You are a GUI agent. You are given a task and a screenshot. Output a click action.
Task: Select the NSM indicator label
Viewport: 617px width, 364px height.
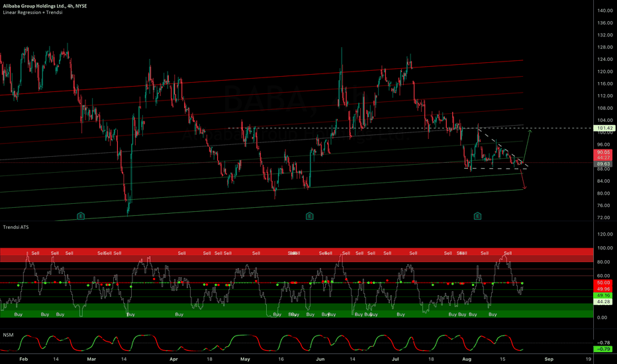pos(8,335)
